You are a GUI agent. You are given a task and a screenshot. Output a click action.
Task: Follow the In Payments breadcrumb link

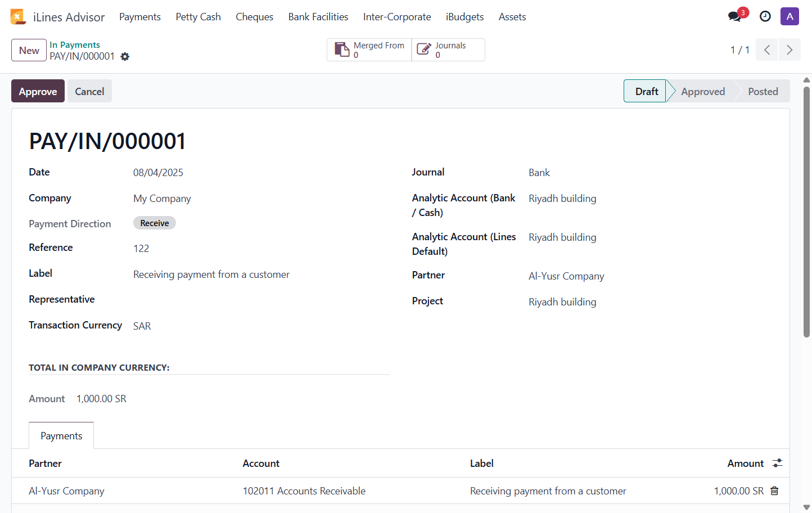click(75, 44)
